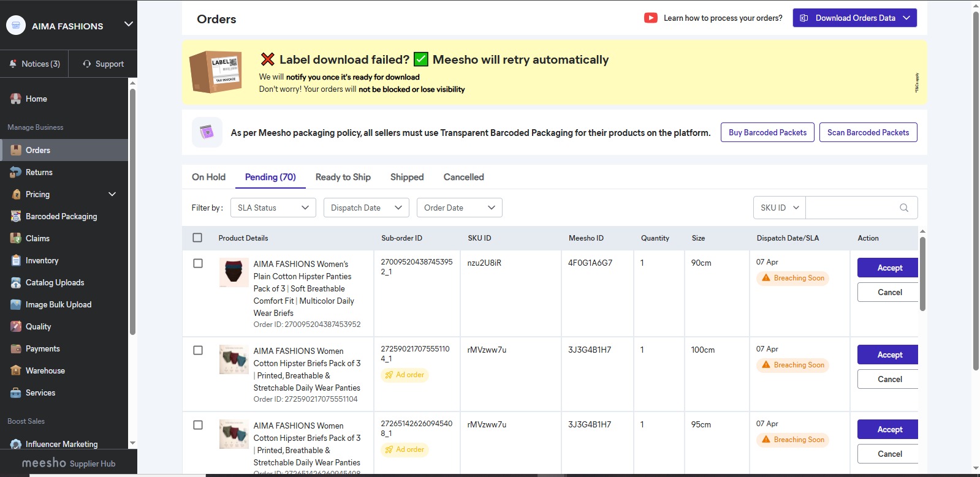Open Catalog Uploads sidebar icon
The image size is (980, 477).
[x=16, y=282]
